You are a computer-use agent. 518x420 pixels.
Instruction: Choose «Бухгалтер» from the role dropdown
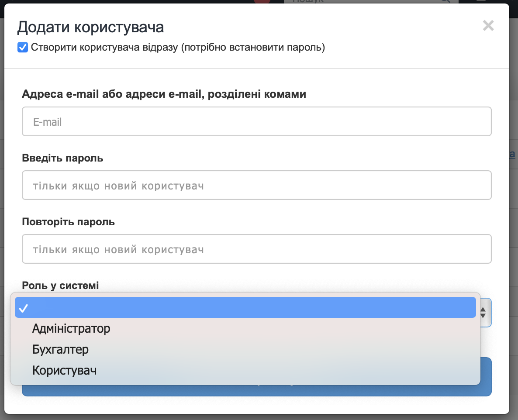[60, 349]
